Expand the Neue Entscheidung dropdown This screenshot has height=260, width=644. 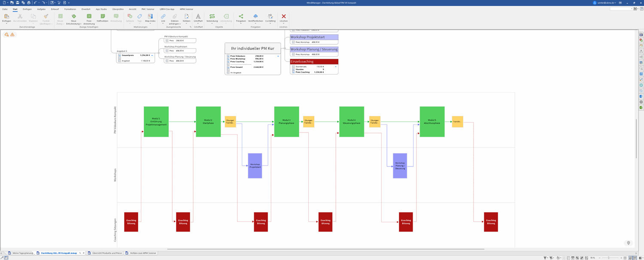pyautogui.click(x=74, y=24)
